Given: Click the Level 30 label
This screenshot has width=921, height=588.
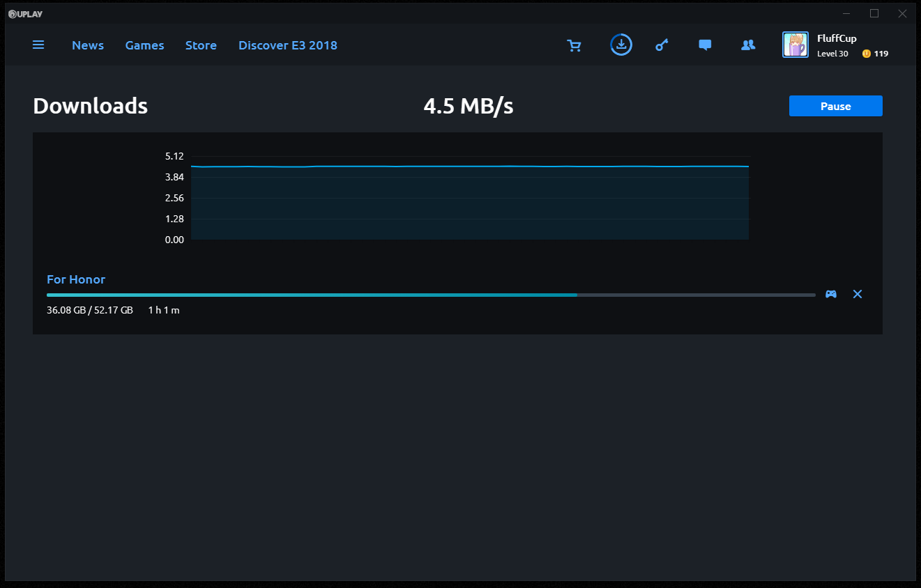Looking at the screenshot, I should click(832, 54).
